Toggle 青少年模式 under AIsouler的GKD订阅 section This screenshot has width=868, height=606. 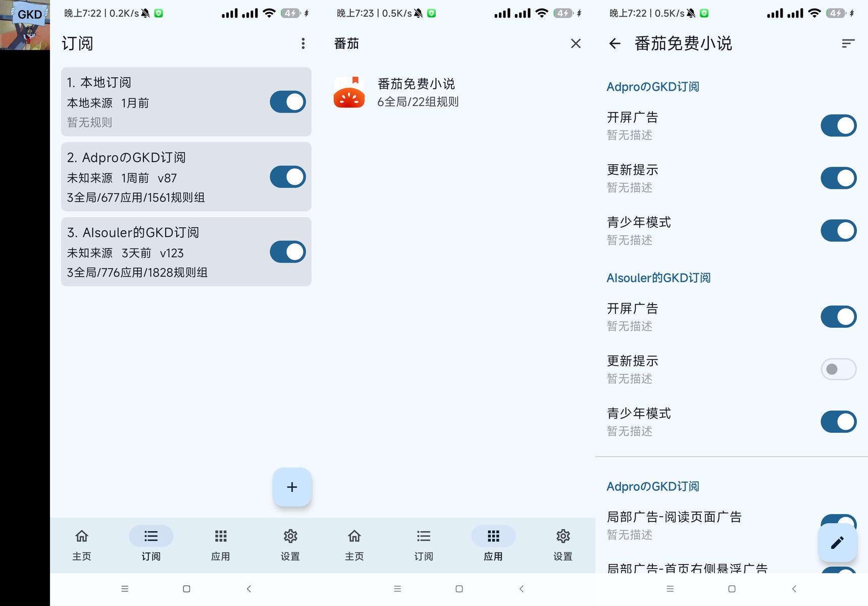coord(838,422)
